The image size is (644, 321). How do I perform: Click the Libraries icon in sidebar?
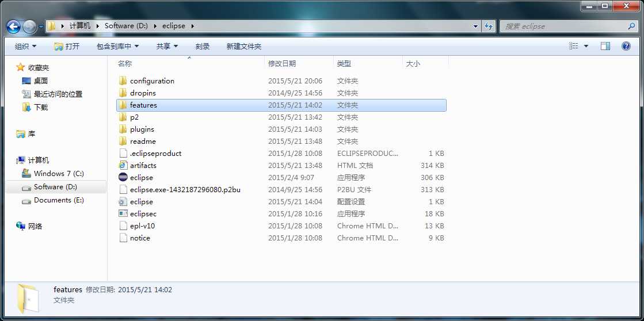coord(21,134)
